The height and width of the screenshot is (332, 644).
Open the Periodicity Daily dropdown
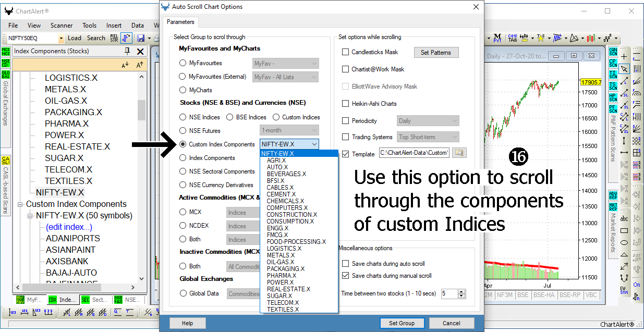point(428,121)
